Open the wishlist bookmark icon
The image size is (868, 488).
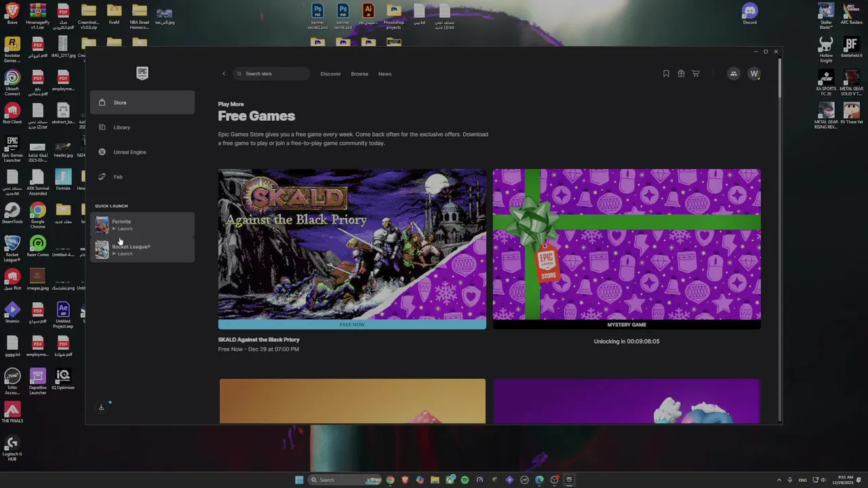tap(666, 74)
